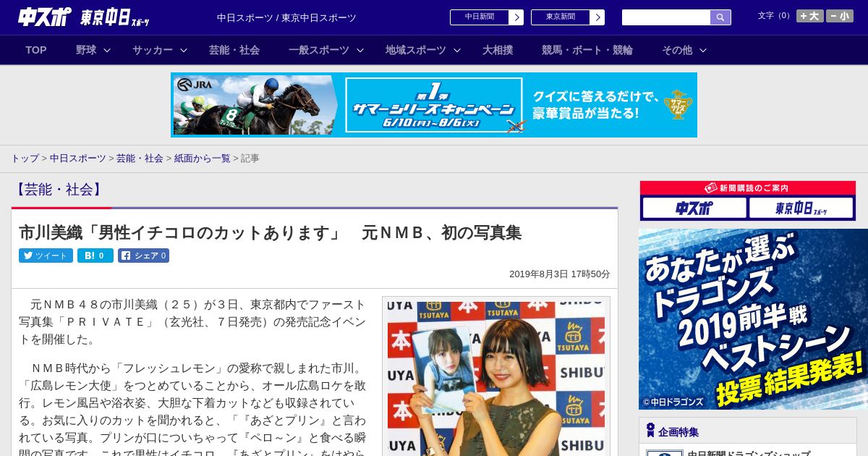868x456 pixels.
Task: Click the 【芸能・社会】 section title
Action: click(58, 190)
